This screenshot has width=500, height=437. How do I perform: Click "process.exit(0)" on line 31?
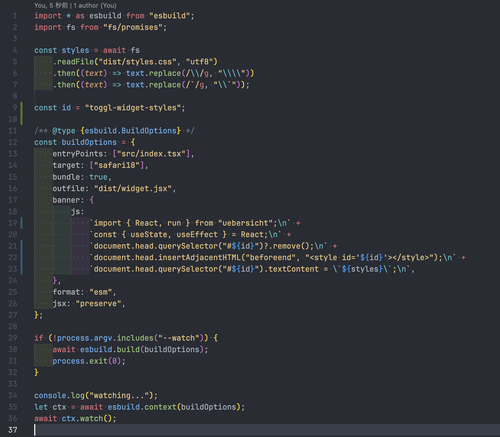tap(87, 361)
